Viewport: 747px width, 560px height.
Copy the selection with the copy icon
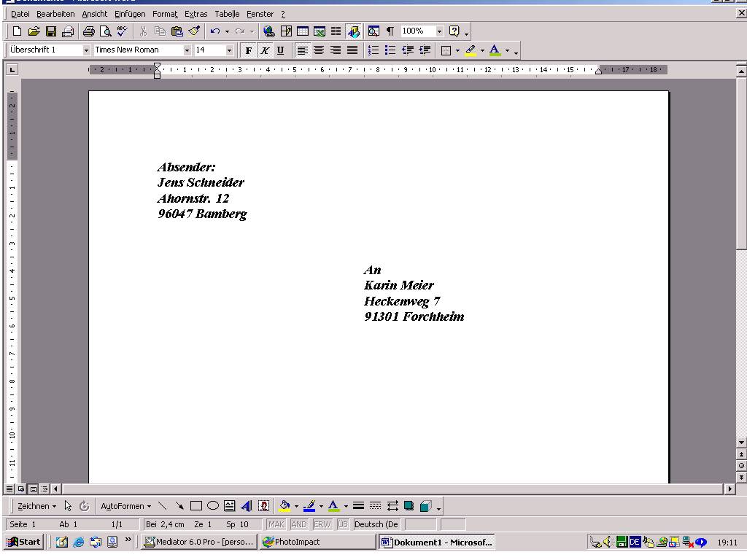point(160,31)
